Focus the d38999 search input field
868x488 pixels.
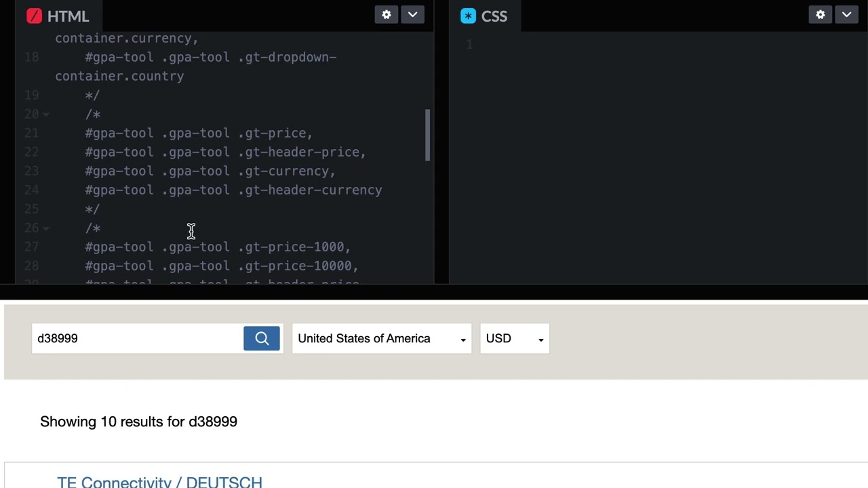pos(138,338)
